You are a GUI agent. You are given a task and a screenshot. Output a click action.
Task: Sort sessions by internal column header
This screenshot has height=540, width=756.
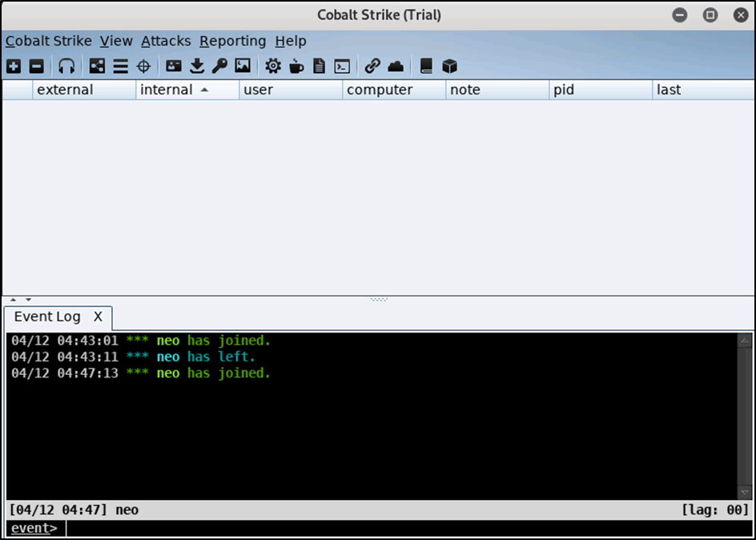coord(187,90)
